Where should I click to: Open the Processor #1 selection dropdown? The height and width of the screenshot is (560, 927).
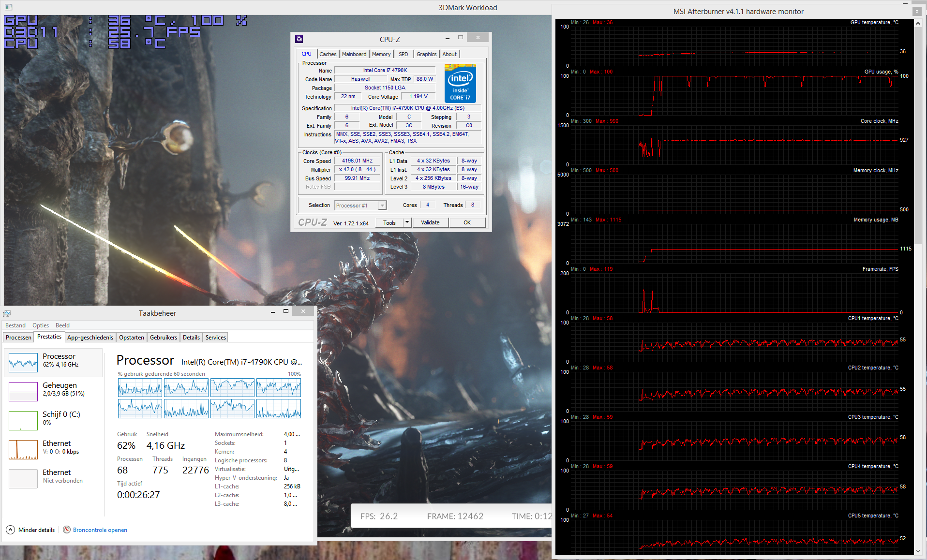[x=360, y=206]
